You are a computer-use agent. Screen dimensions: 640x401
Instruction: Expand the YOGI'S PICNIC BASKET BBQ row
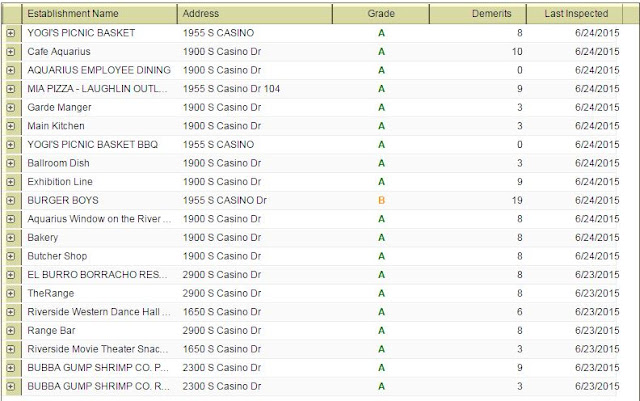[11, 145]
